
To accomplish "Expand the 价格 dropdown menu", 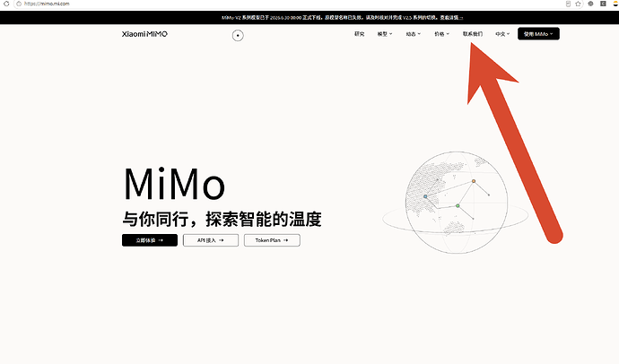I will coord(441,34).
